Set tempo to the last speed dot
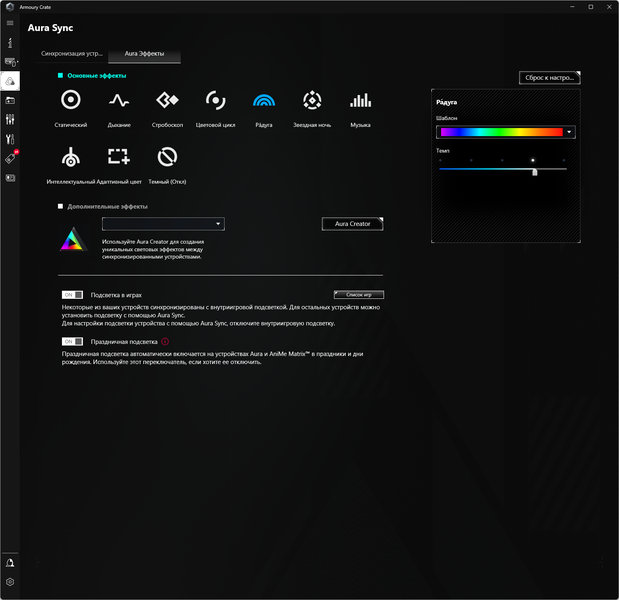Viewport: 619px width, 600px height. coord(564,160)
